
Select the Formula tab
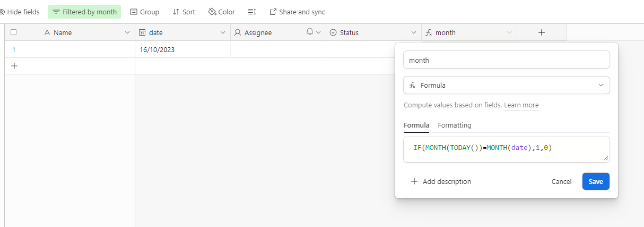tap(416, 125)
